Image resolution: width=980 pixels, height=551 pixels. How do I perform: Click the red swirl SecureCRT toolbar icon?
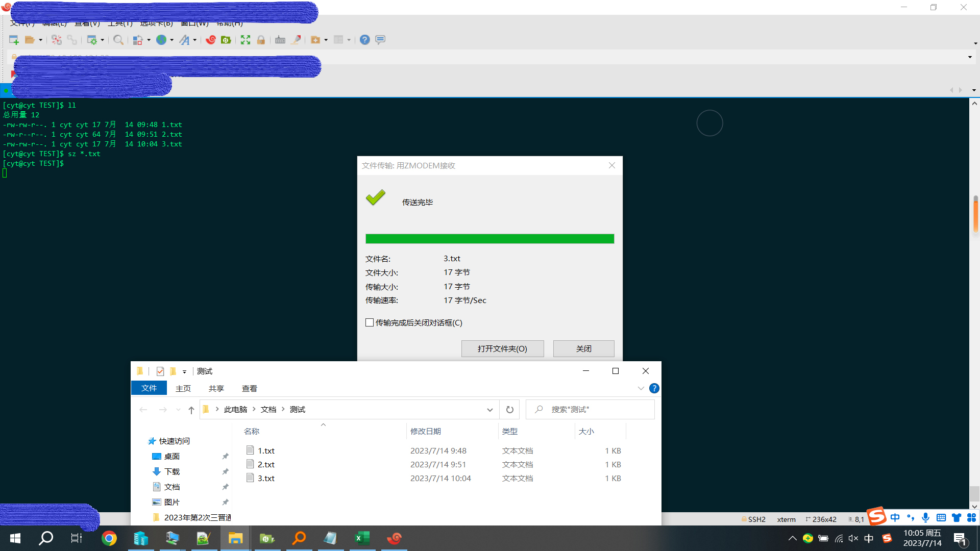(211, 40)
